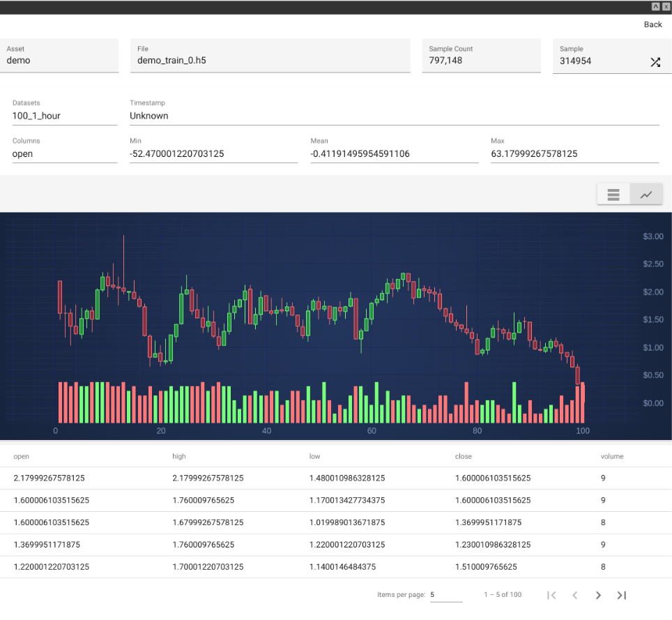Screen dimensions: 672x620
Task: Go to previous page arrow
Action: pos(575,595)
